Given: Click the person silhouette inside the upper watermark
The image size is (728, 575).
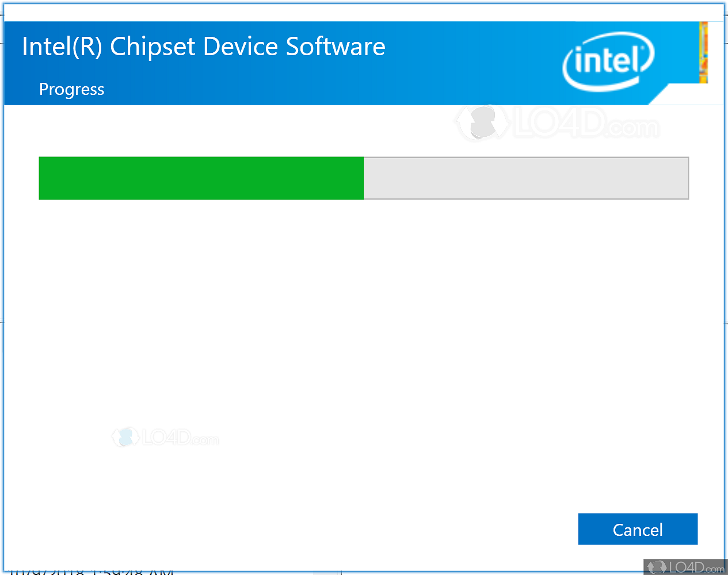Looking at the screenshot, I should coord(482,122).
